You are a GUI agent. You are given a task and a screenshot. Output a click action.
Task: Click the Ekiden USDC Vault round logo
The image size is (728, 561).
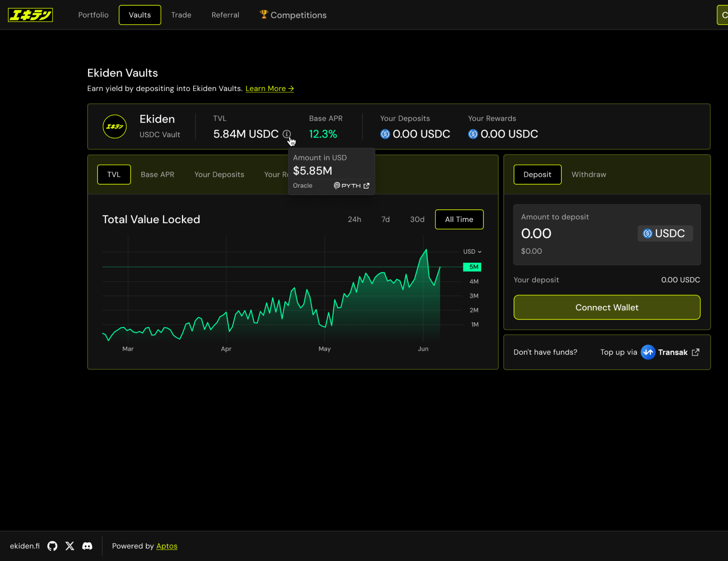click(x=115, y=127)
